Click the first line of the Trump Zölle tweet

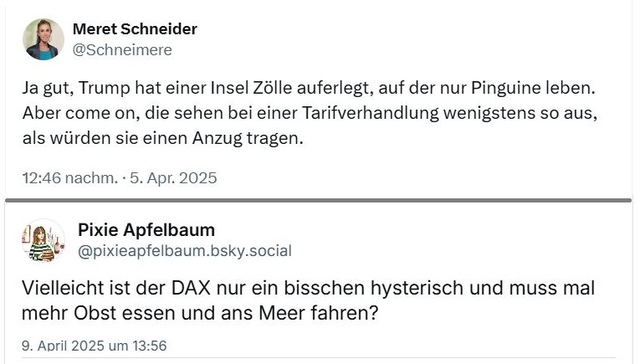point(309,88)
